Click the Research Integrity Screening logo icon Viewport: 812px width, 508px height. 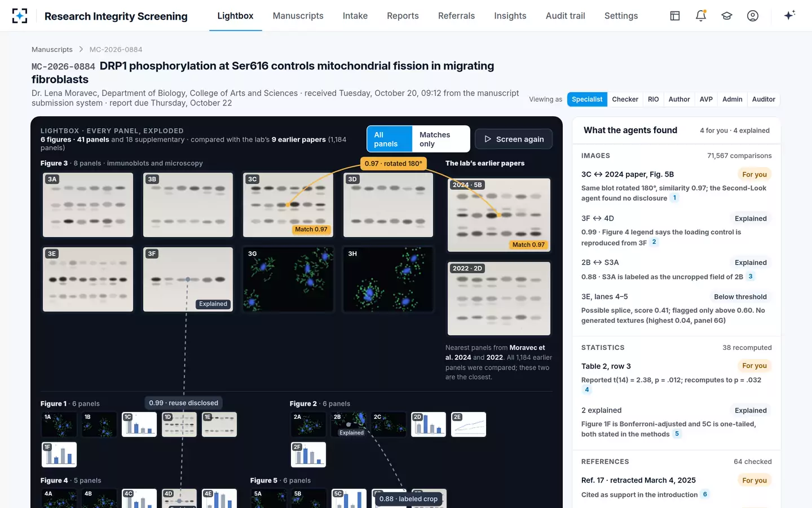click(x=20, y=16)
